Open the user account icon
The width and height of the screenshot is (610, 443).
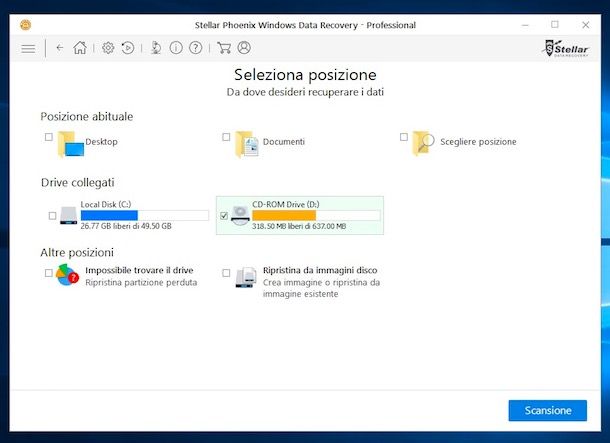click(244, 47)
